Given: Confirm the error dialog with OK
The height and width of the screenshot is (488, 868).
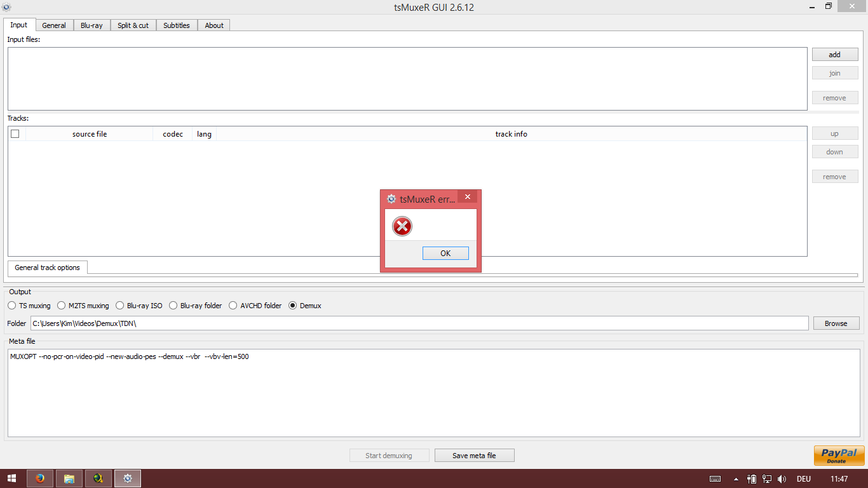Looking at the screenshot, I should pyautogui.click(x=445, y=253).
